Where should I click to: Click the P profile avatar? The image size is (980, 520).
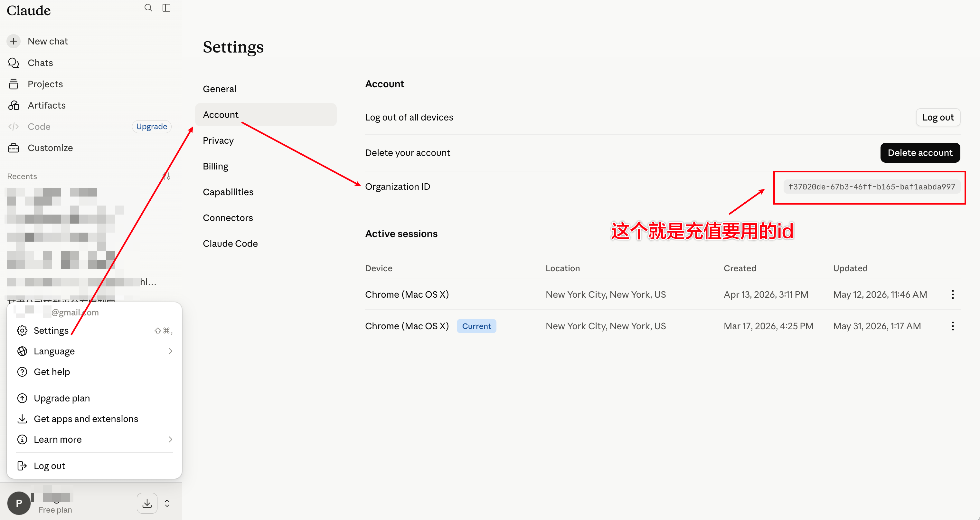tap(19, 503)
